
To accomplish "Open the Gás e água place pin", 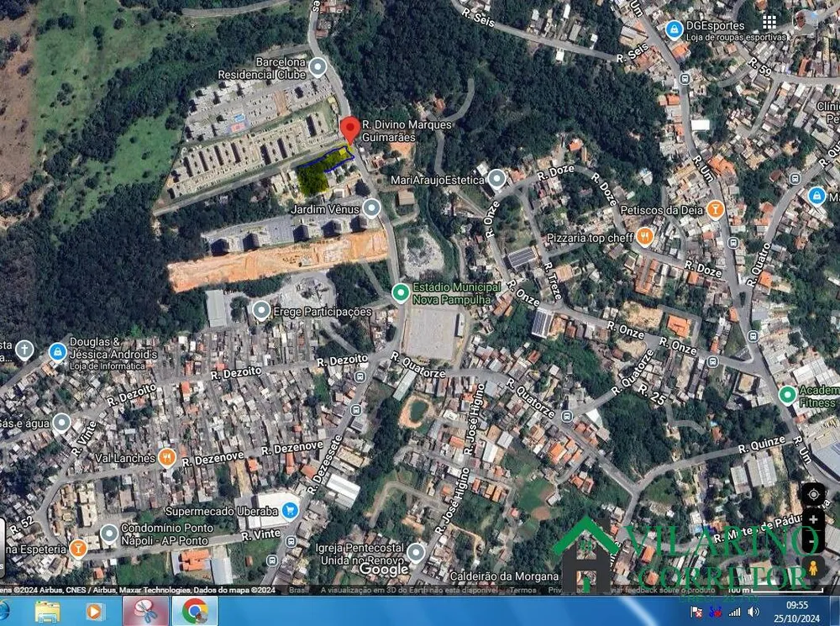I will click(61, 423).
